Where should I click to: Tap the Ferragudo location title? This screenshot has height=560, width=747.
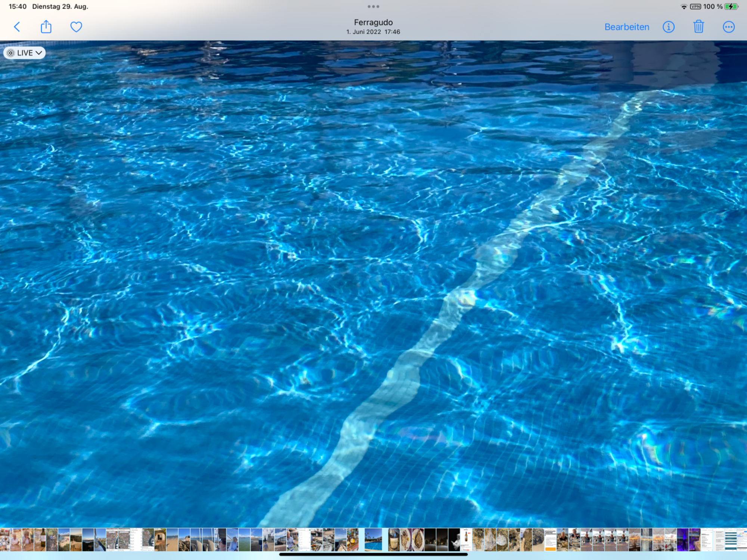[373, 22]
